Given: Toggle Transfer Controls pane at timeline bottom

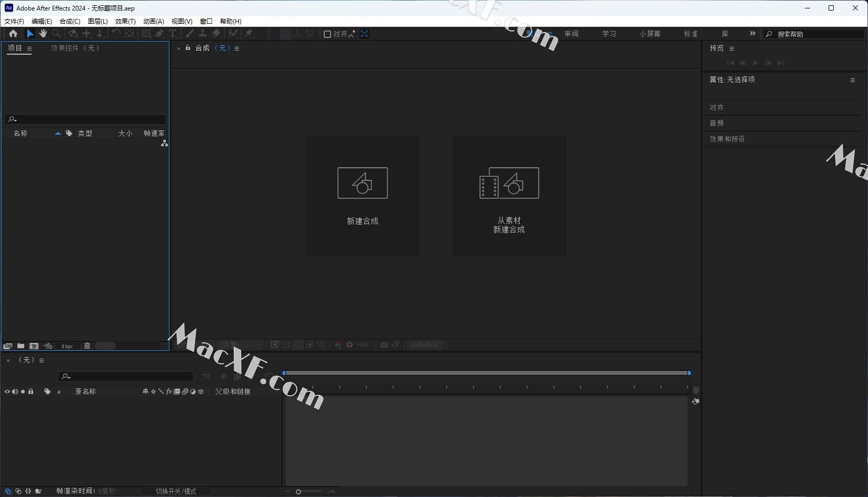Looking at the screenshot, I should [x=18, y=491].
